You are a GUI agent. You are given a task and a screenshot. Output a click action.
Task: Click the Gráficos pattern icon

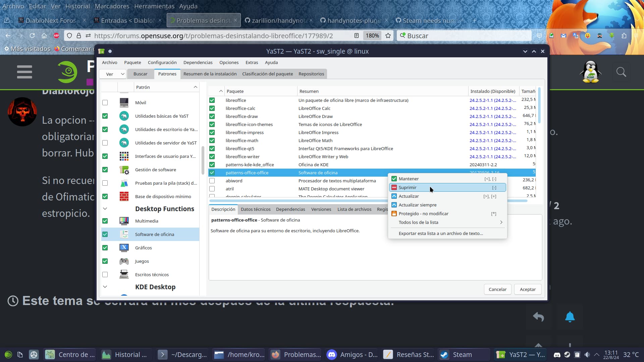coord(124,248)
